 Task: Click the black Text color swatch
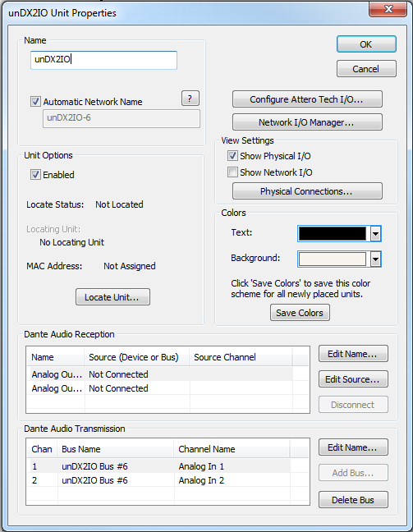pyautogui.click(x=333, y=233)
